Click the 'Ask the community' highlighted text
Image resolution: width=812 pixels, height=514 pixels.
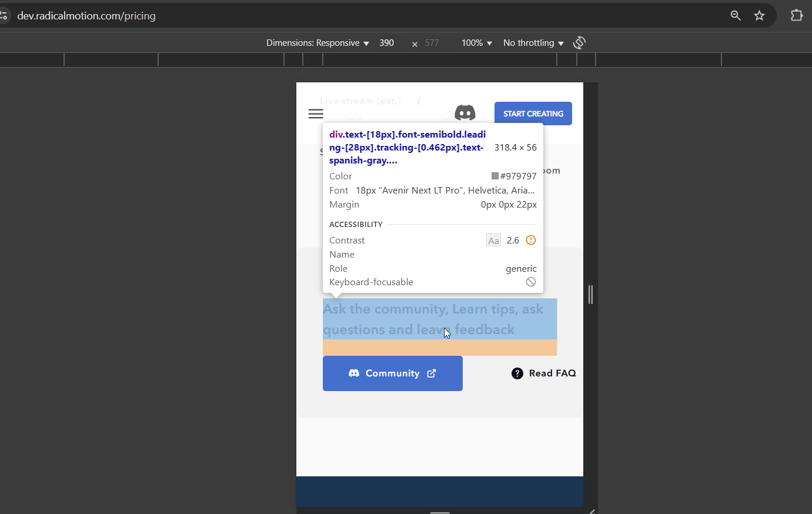pyautogui.click(x=440, y=319)
